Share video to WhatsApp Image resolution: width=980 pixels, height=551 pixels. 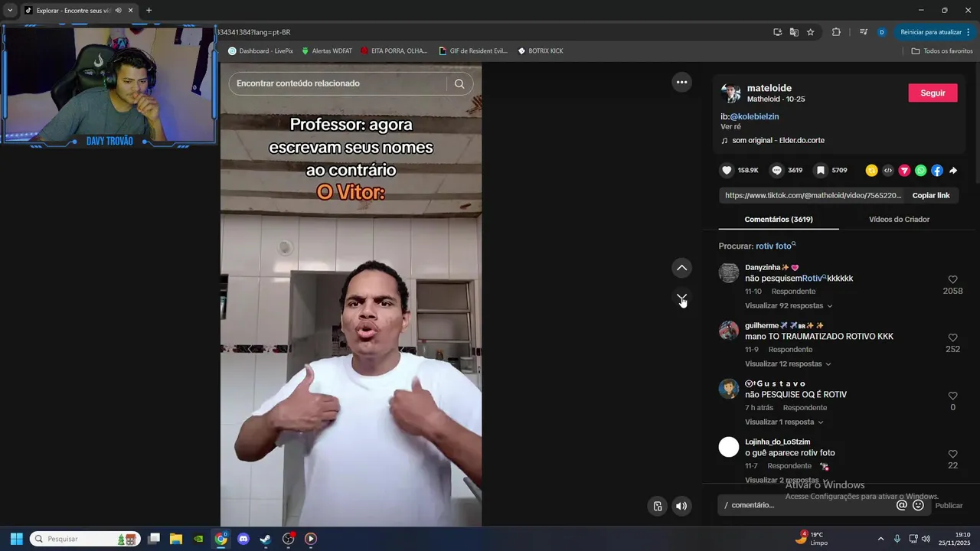click(x=920, y=171)
